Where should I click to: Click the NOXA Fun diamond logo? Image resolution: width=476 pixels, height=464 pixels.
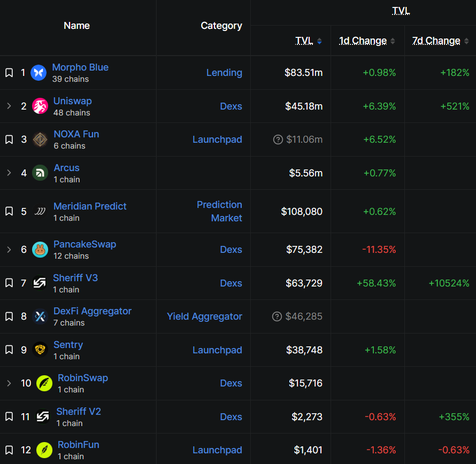pyautogui.click(x=40, y=140)
